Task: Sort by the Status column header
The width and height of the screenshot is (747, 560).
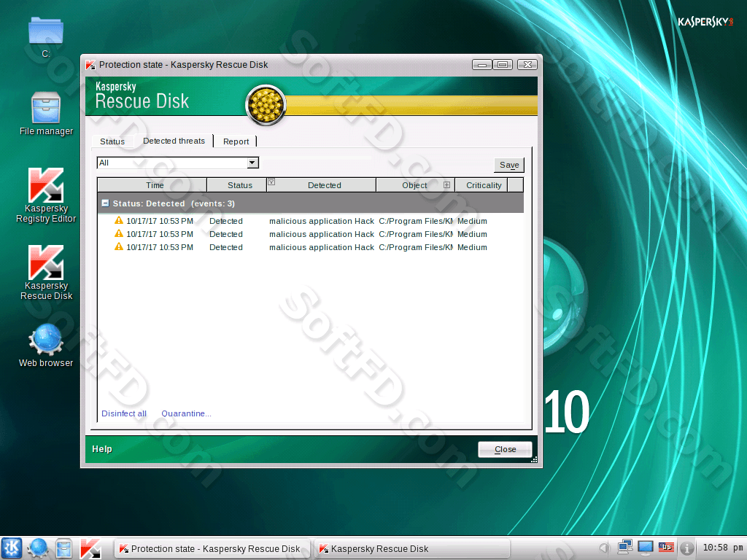Action: coord(237,184)
